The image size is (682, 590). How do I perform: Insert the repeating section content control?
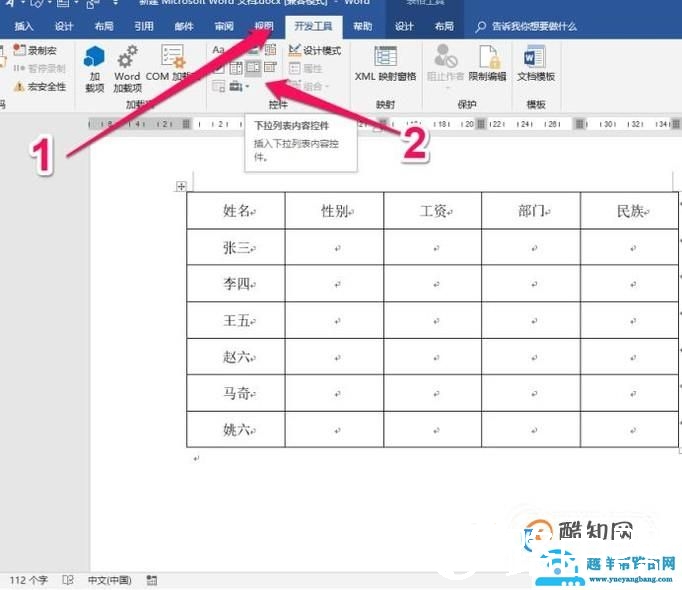pyautogui.click(x=218, y=86)
